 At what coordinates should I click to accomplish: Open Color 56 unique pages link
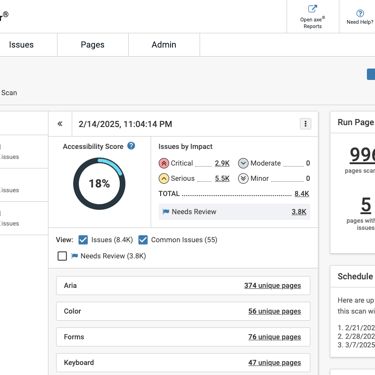click(x=275, y=311)
